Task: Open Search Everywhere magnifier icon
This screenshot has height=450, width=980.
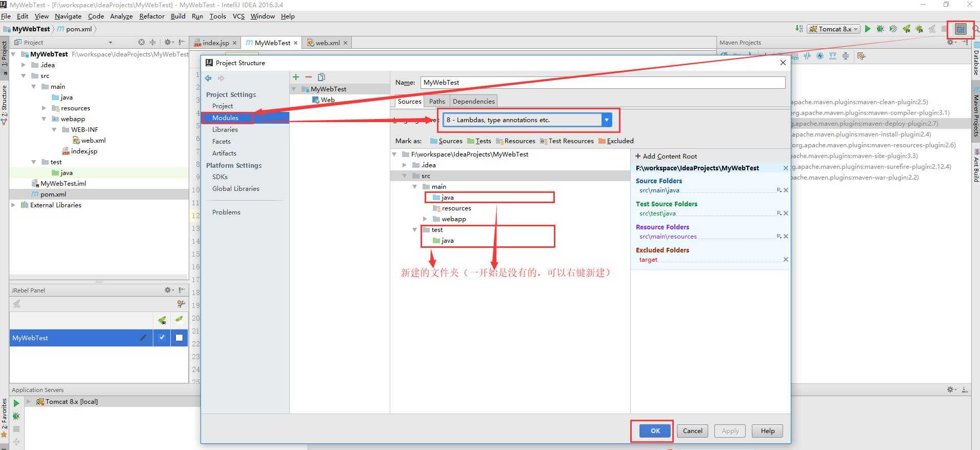Action: (x=976, y=29)
